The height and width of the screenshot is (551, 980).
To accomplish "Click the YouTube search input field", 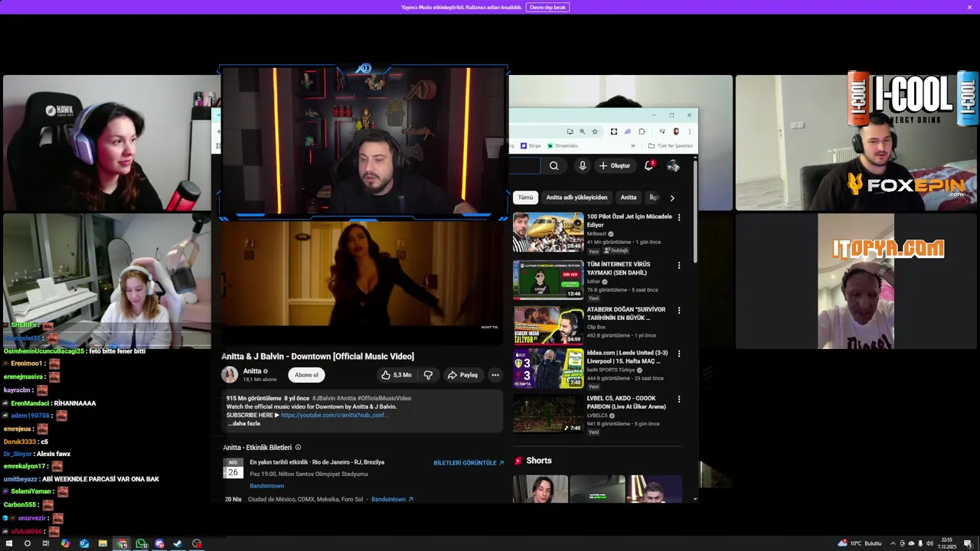I will (x=524, y=165).
